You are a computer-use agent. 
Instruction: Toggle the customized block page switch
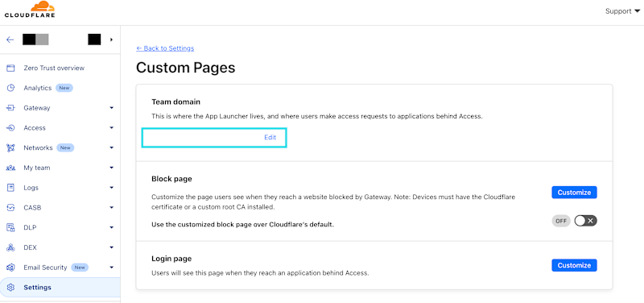click(x=585, y=221)
